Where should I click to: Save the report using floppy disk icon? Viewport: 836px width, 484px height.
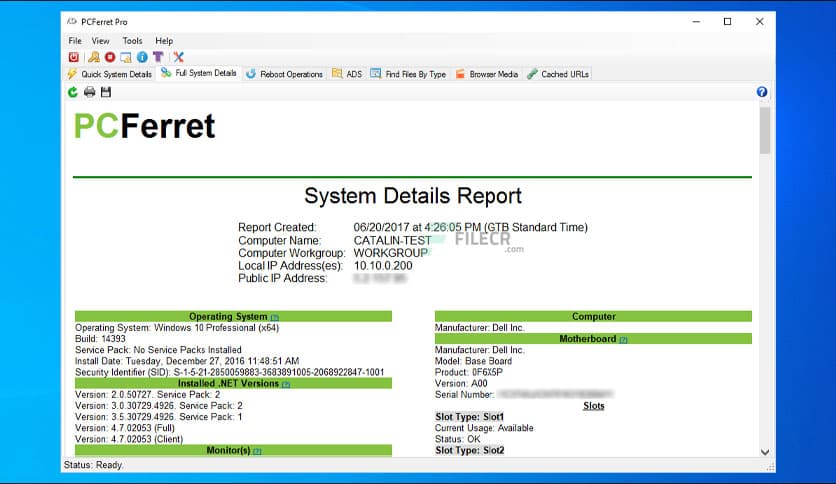(106, 92)
